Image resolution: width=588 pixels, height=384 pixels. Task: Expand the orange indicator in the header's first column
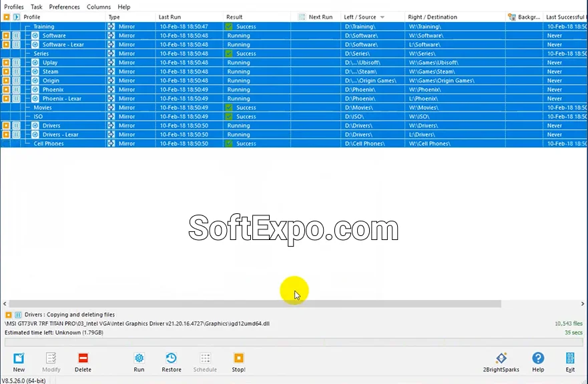coord(5,17)
